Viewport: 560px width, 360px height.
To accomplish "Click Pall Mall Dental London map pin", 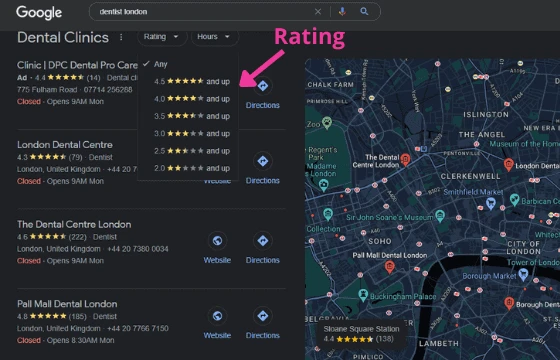I will pos(390,267).
